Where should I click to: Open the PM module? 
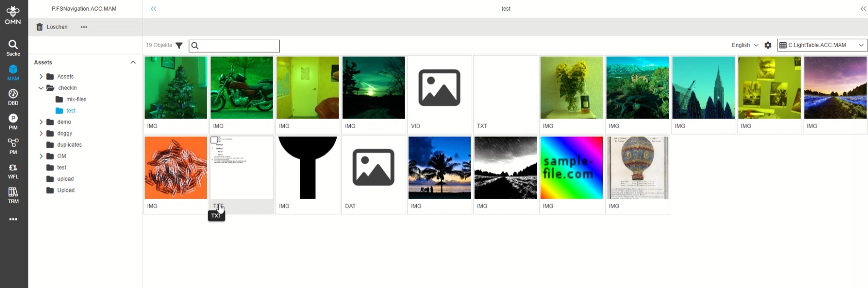13,146
